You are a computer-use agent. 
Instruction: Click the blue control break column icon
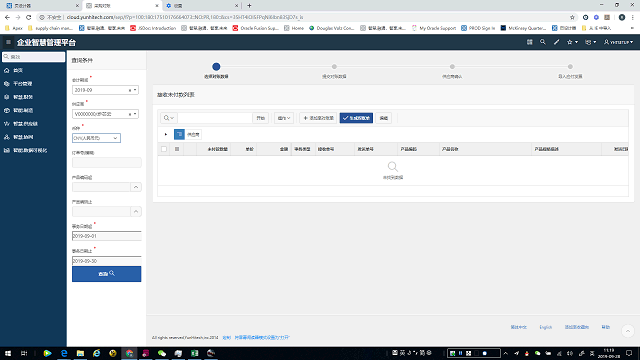[x=179, y=134]
